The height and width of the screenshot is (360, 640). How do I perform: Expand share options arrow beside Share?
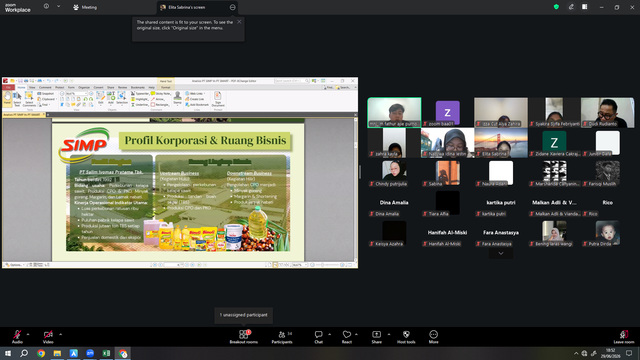tap(389, 334)
